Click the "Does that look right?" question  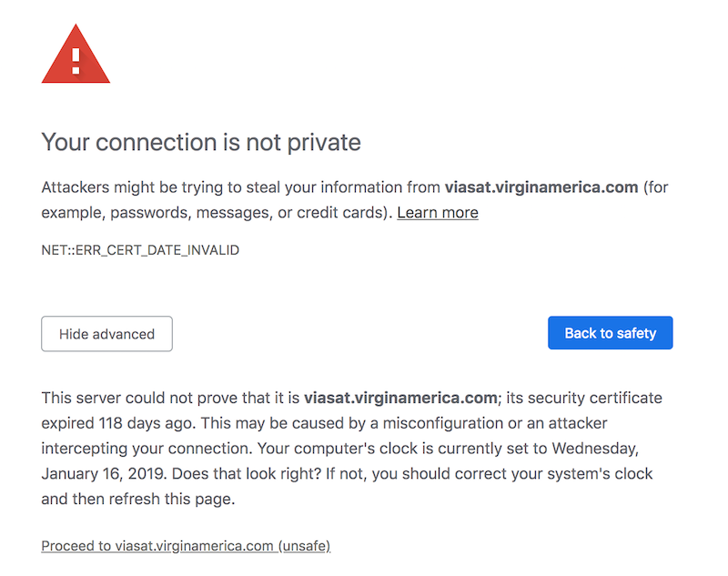pyautogui.click(x=247, y=474)
